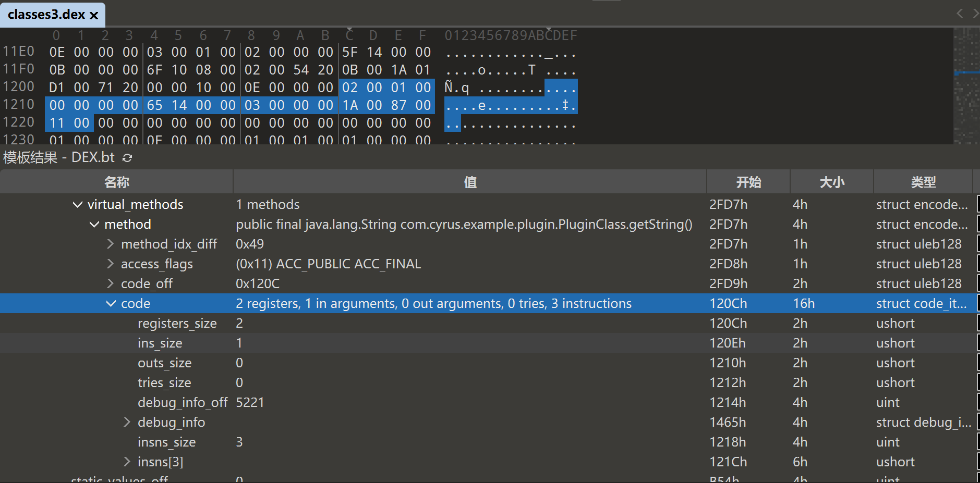
Task: Refresh the DEX.bt template results
Action: tap(127, 158)
